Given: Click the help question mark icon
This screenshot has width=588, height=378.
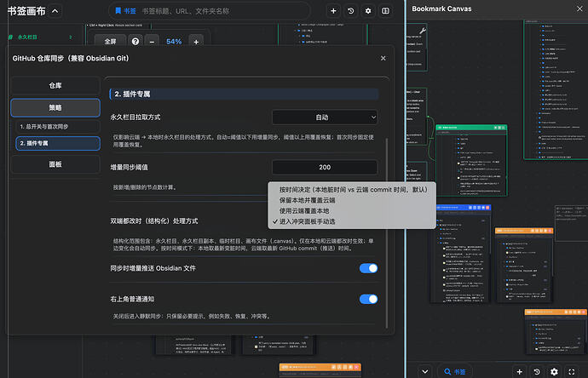Looking at the screenshot, I should (x=135, y=41).
